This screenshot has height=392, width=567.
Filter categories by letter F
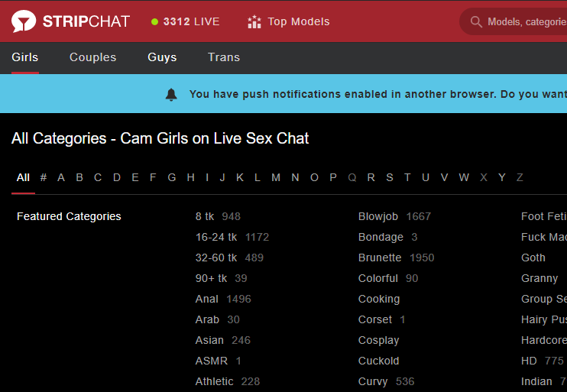pos(153,177)
